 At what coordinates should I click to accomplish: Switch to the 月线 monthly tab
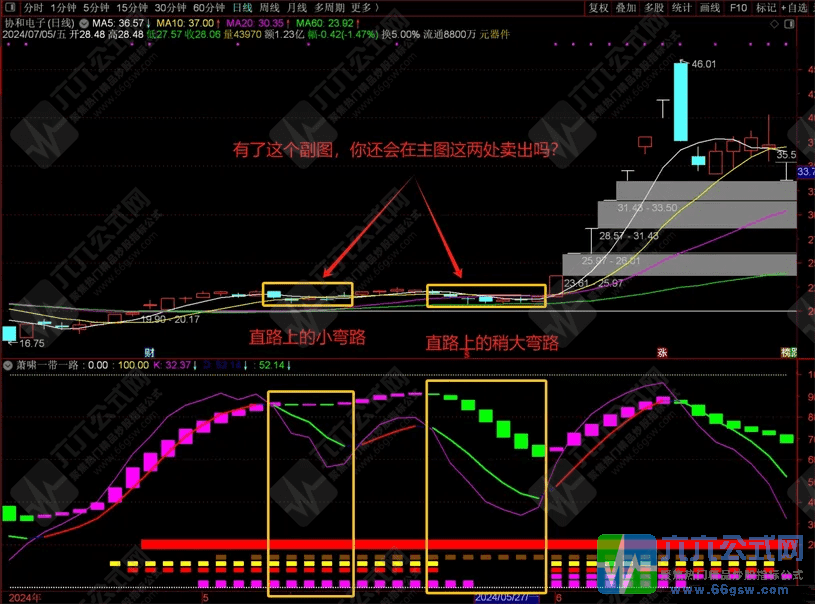click(298, 8)
